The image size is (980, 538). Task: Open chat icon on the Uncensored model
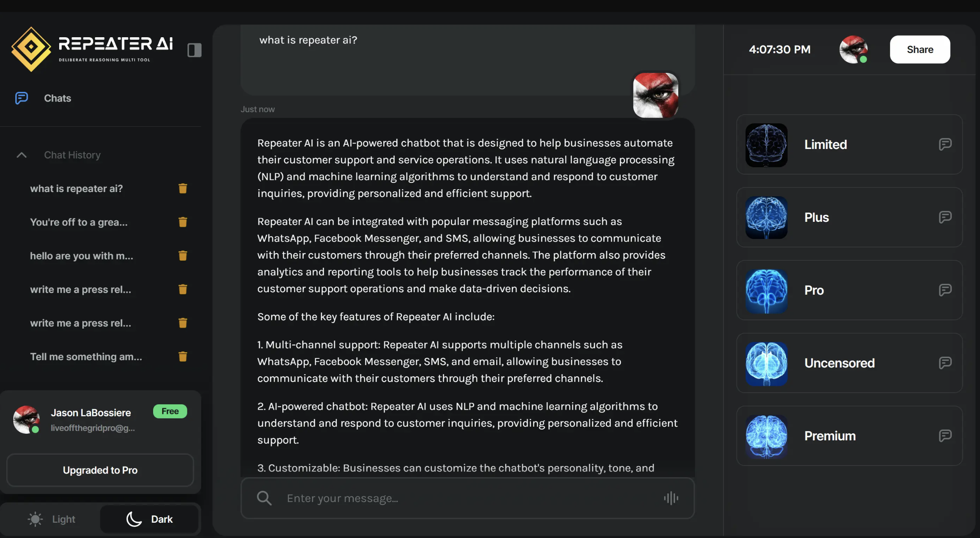[945, 363]
